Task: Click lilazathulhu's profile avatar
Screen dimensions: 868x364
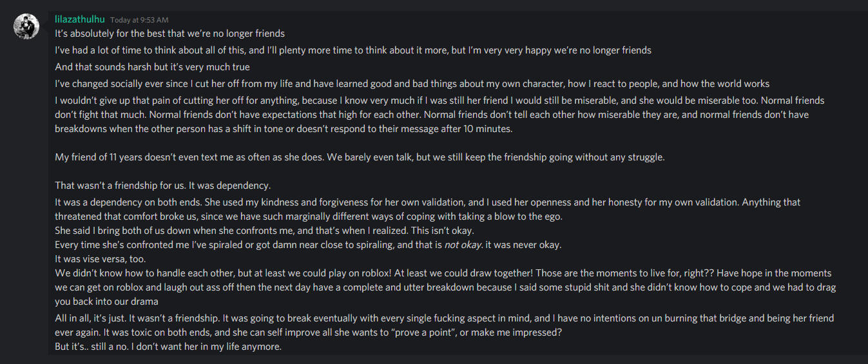Action: coord(27,26)
